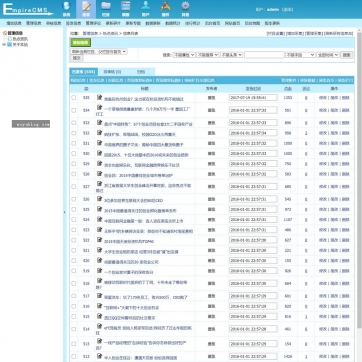Switch to the 归档 tab
This screenshot has width=362, height=362.
coord(141,72)
